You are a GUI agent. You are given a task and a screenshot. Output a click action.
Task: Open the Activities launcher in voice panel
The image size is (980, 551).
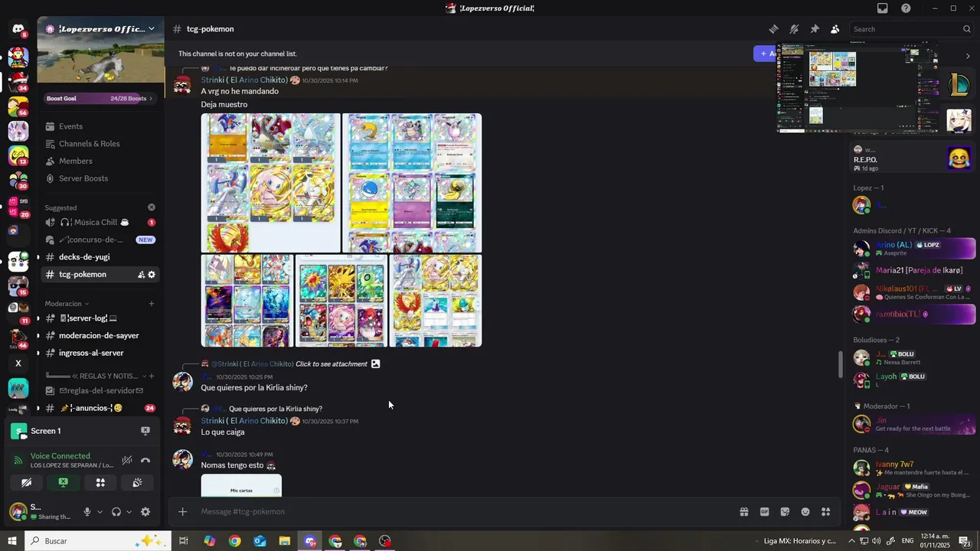point(100,482)
